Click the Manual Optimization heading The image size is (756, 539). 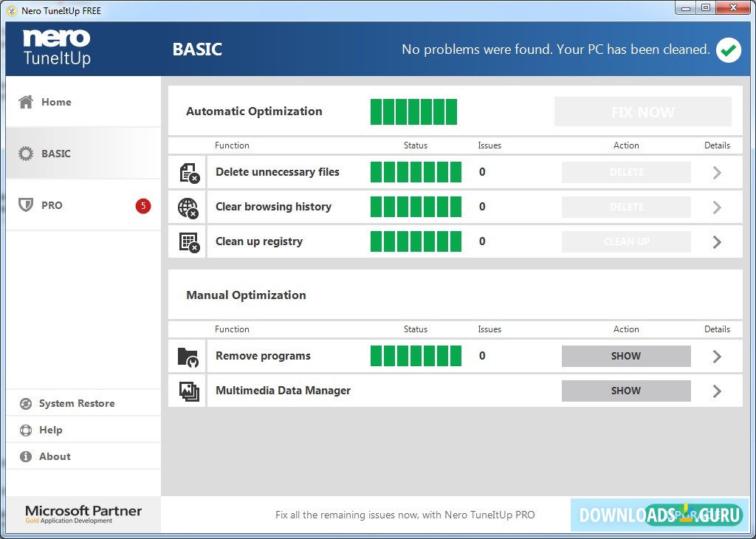(x=246, y=295)
